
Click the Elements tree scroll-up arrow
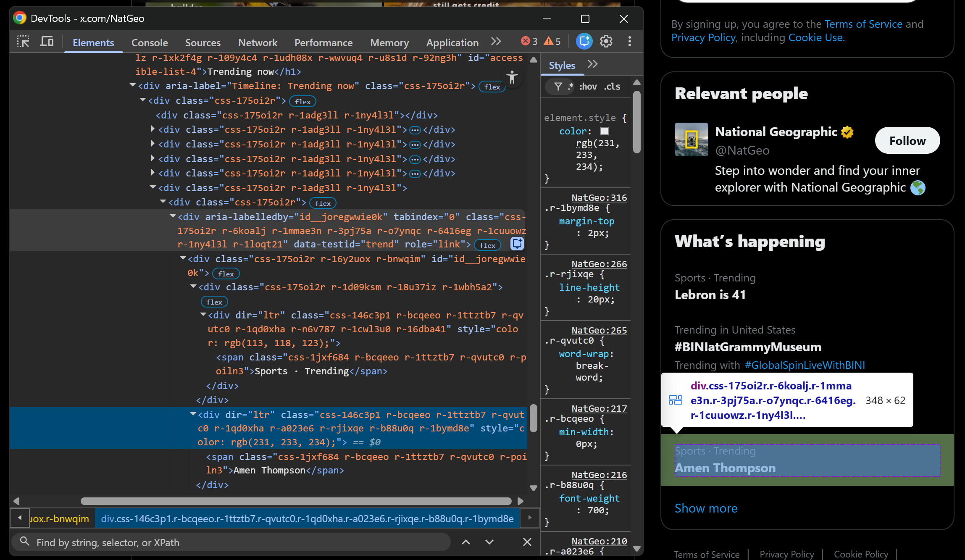tap(534, 60)
